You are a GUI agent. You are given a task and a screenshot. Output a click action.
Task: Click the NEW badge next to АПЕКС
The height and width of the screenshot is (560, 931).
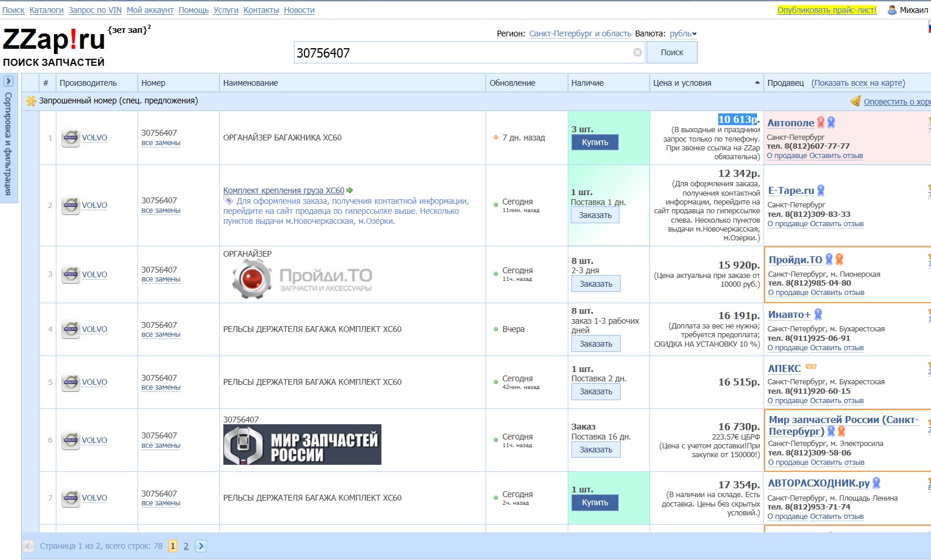tap(811, 367)
